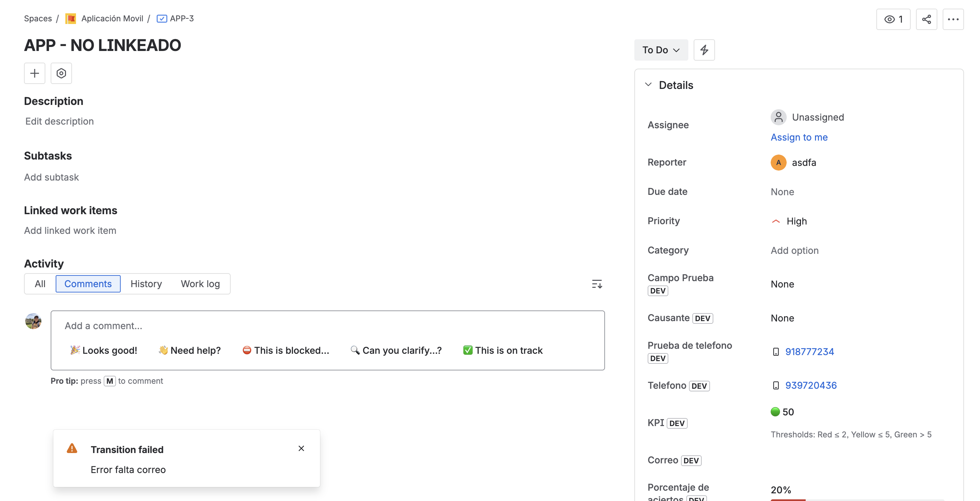
Task: Click the Add a comment field
Action: coord(328,326)
